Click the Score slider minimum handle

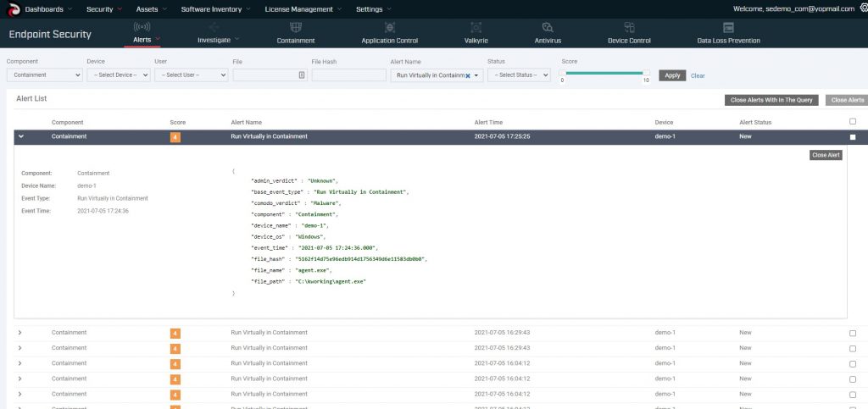coord(562,73)
